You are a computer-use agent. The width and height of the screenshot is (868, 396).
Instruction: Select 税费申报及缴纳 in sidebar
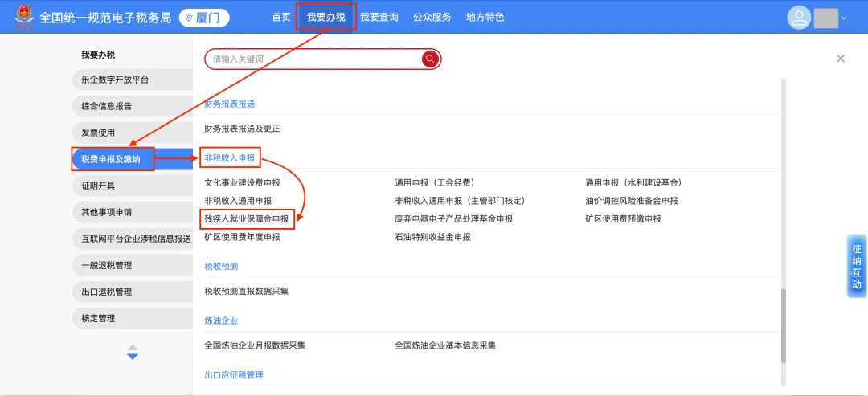112,159
